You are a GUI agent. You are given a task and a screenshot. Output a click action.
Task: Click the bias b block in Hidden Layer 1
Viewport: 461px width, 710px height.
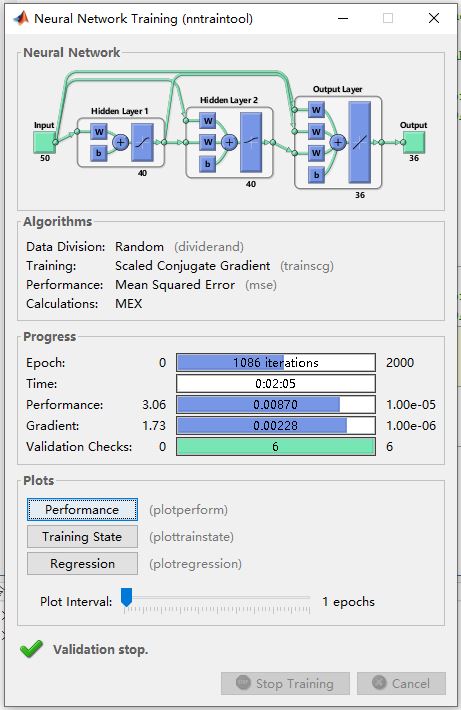click(98, 153)
